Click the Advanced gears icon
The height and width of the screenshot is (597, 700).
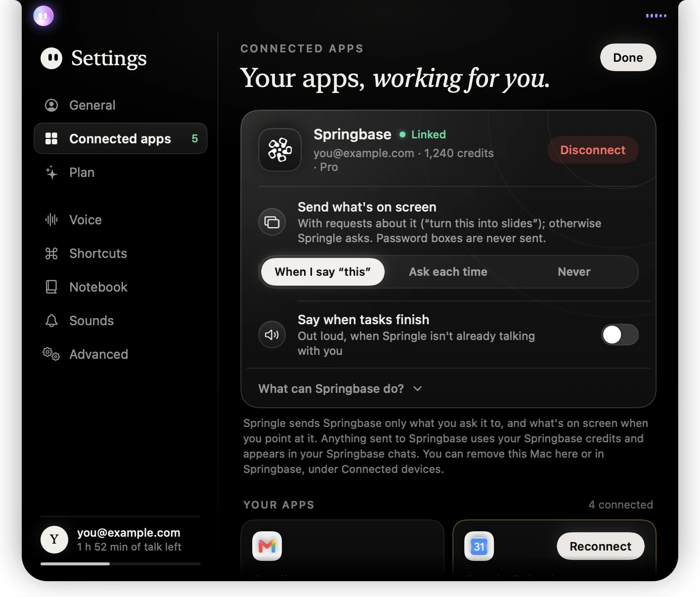click(x=51, y=354)
